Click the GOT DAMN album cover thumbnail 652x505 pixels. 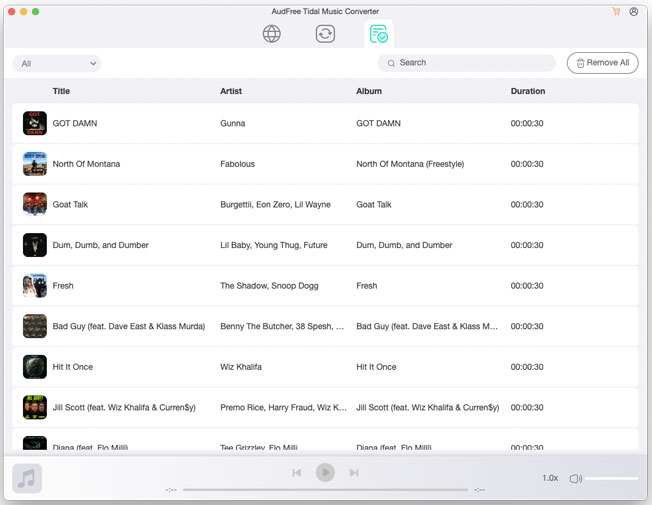35,123
